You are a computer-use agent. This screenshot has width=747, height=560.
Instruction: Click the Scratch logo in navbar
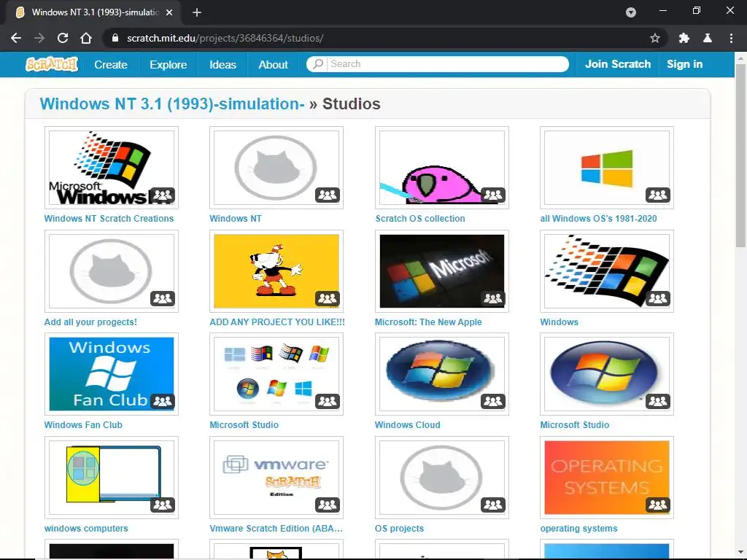click(x=52, y=64)
